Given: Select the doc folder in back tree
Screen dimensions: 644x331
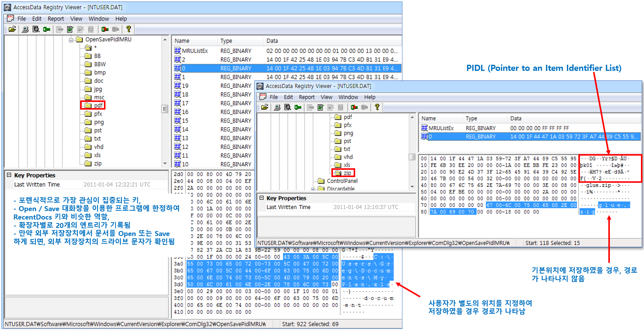Looking at the screenshot, I should click(94, 81).
